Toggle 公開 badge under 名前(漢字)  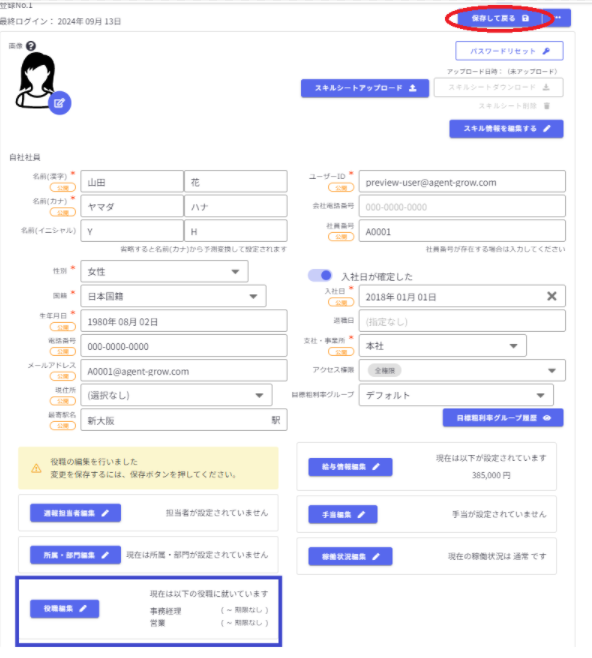(63, 187)
